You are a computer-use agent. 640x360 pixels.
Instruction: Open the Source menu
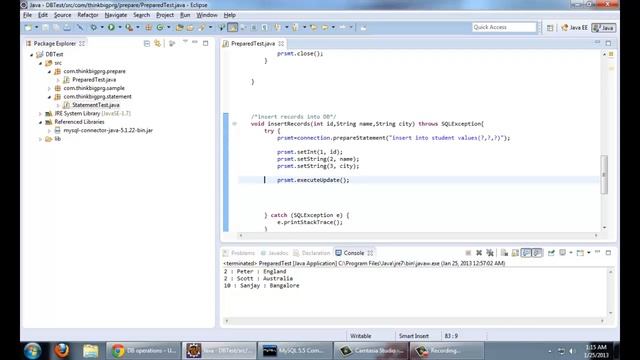[62, 15]
